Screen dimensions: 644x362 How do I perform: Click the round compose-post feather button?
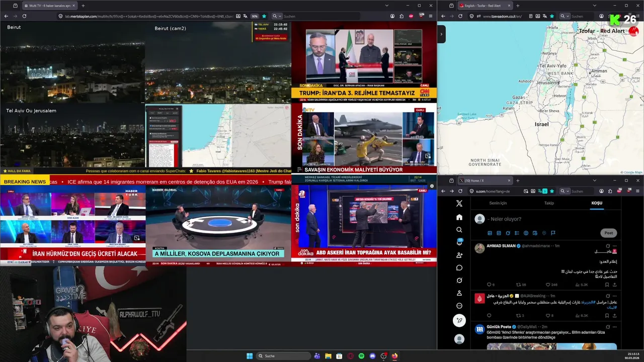[x=459, y=320]
